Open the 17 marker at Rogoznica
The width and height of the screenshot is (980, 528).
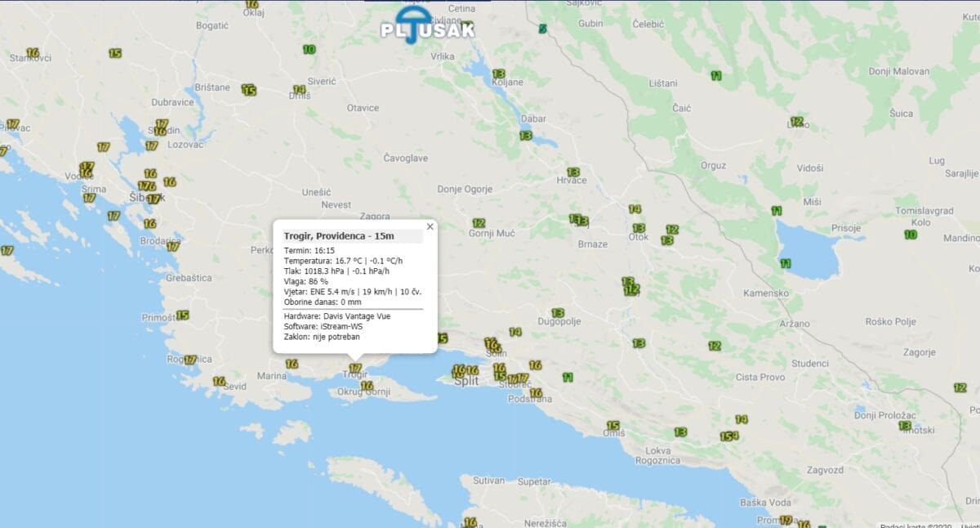(x=190, y=360)
